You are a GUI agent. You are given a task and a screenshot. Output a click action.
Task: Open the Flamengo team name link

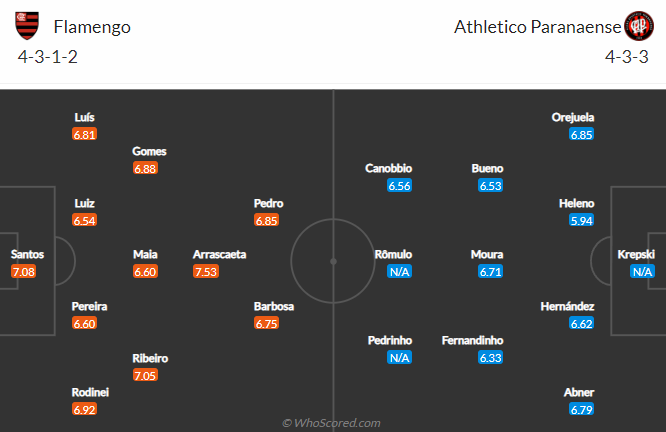pos(92,27)
